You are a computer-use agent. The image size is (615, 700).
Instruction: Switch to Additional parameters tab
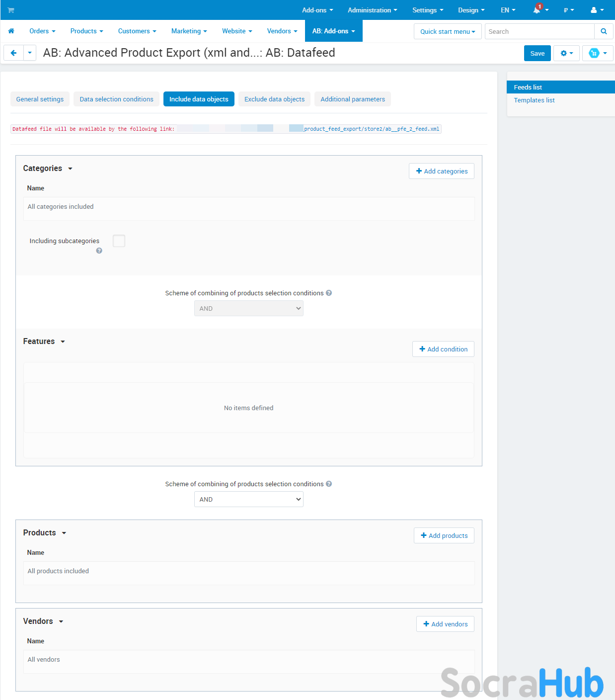point(353,99)
